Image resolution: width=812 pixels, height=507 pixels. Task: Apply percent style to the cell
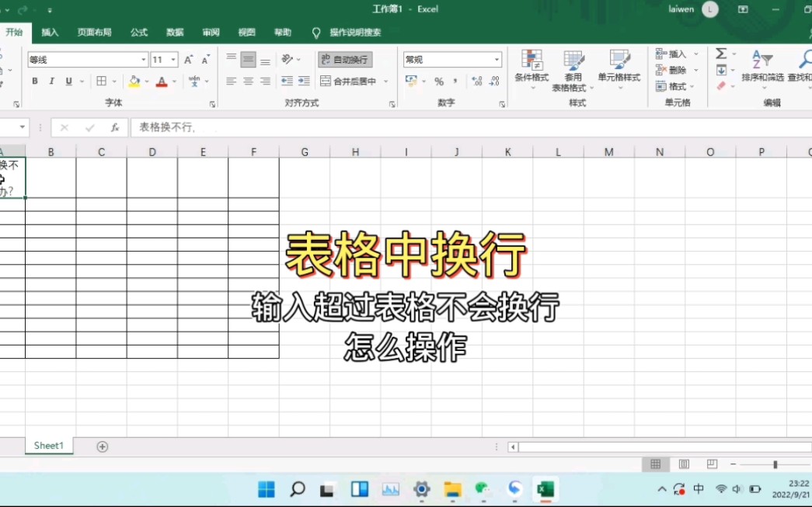coord(440,81)
